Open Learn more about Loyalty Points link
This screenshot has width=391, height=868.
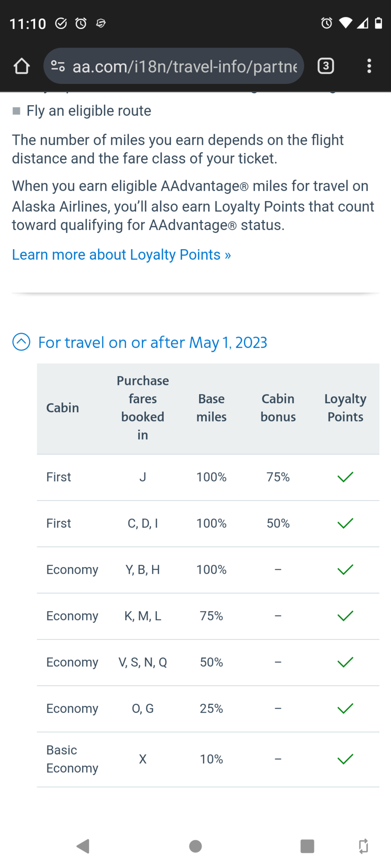[121, 255]
